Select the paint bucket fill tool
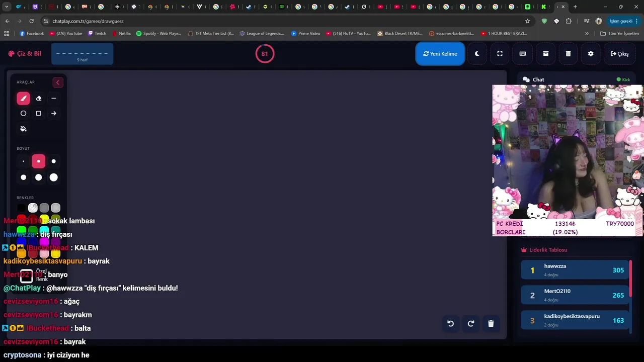The width and height of the screenshot is (644, 362). coord(23,129)
